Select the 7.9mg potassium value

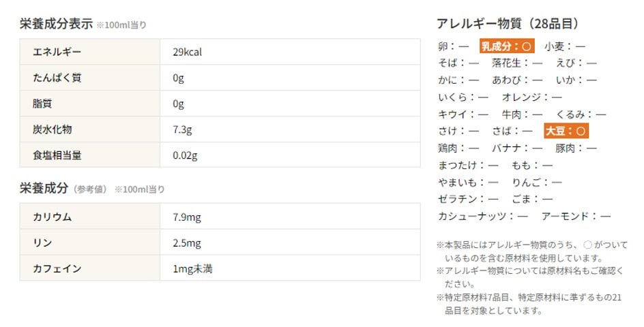(x=187, y=217)
